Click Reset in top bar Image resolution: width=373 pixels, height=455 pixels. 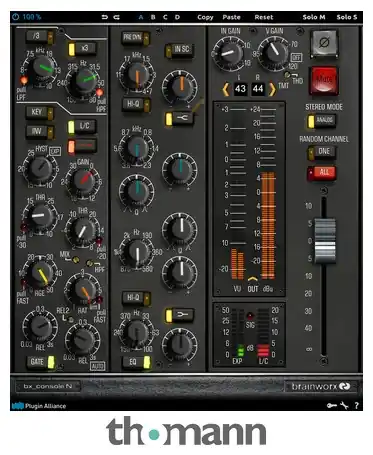[264, 17]
